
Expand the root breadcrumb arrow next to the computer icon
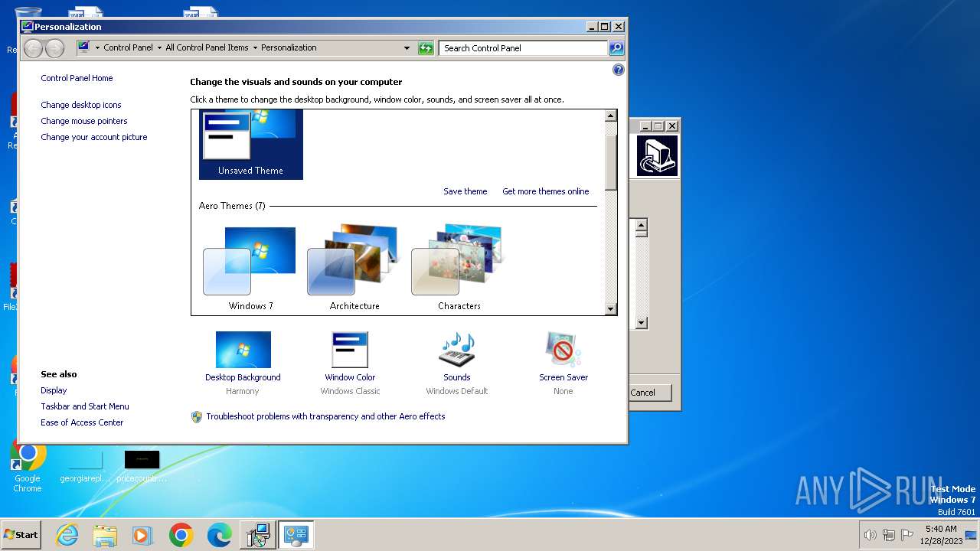point(97,47)
